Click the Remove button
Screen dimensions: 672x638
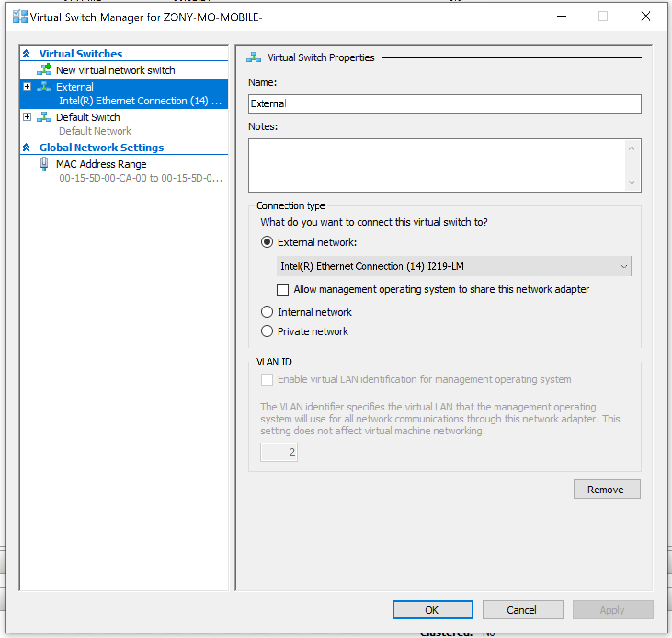tap(606, 489)
